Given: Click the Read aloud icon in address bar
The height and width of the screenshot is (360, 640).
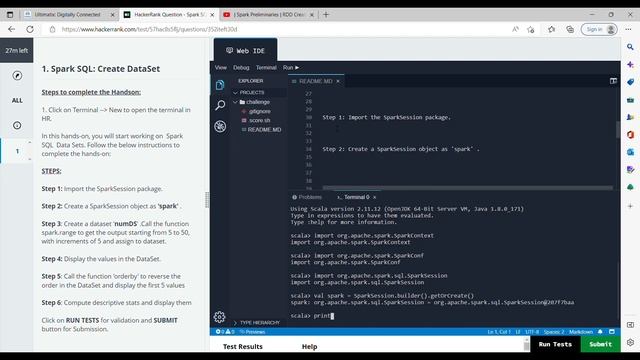Looking at the screenshot, I should tap(516, 29).
